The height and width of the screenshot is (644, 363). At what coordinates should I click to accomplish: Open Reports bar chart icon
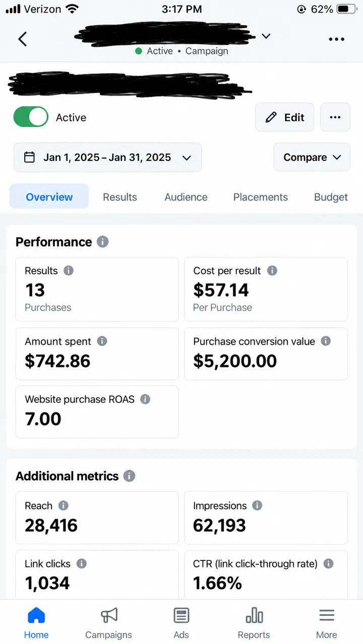click(254, 615)
